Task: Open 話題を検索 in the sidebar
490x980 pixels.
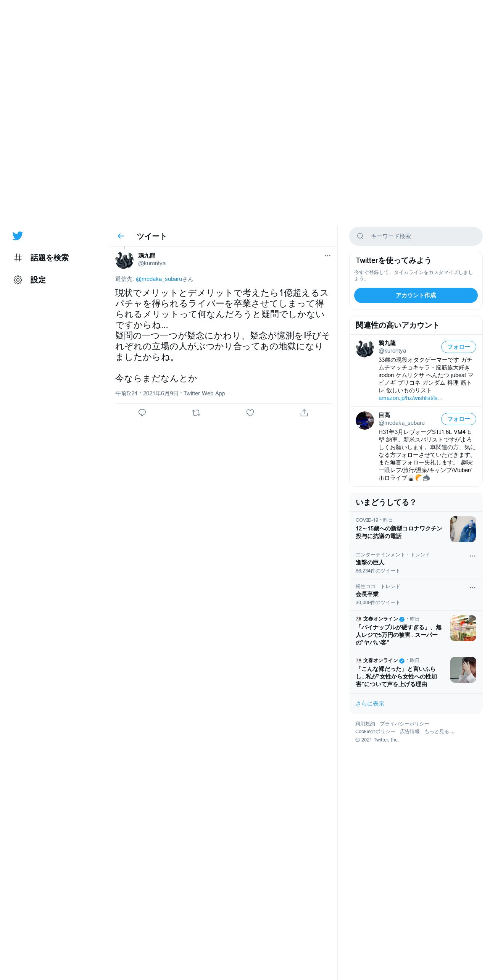Action: (41, 258)
